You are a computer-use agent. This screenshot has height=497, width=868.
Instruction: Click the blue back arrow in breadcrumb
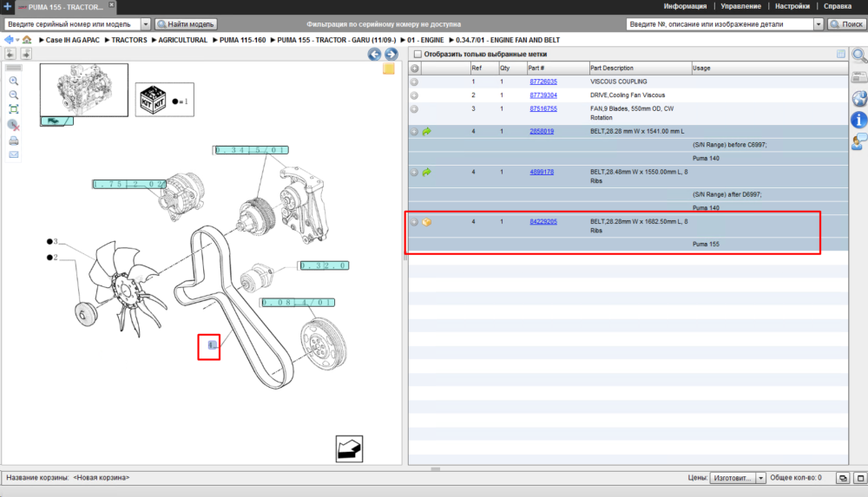tap(9, 40)
